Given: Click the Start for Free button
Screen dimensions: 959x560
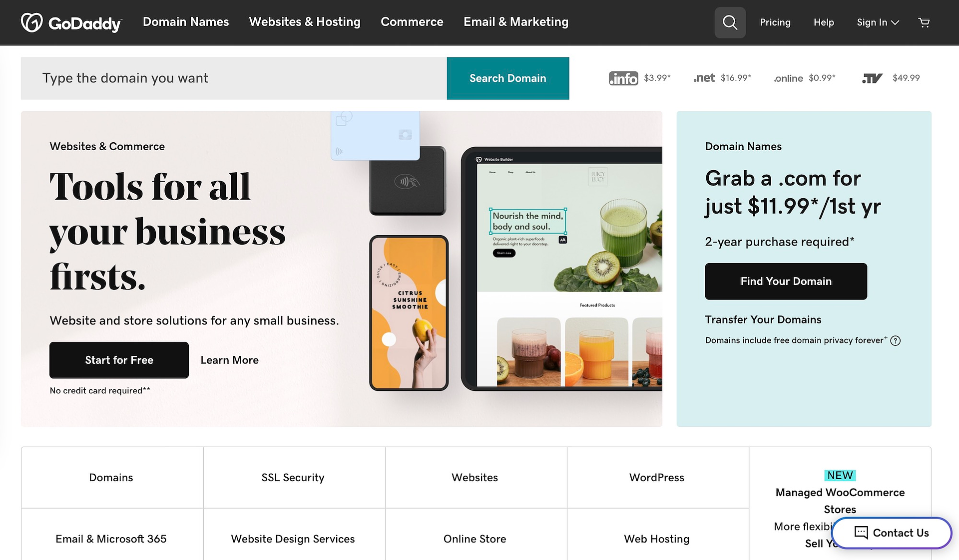Looking at the screenshot, I should click(x=119, y=360).
